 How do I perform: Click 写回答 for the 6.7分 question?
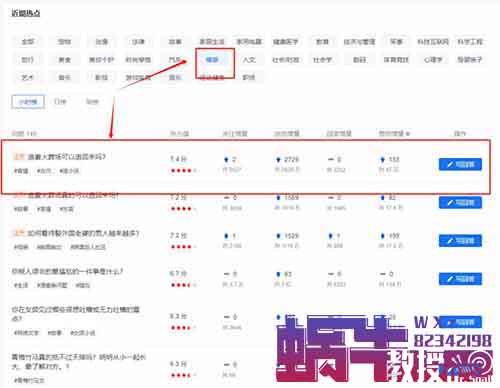click(460, 279)
